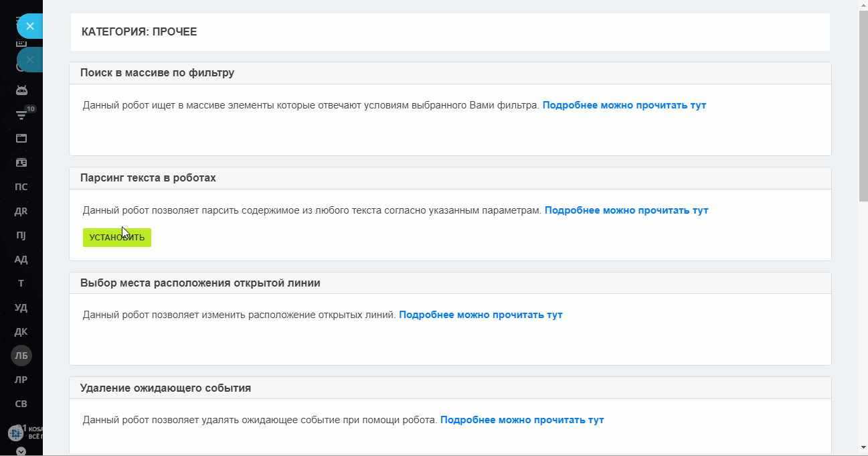Click the vertical scrollbar down arrow
Image resolution: width=868 pixels, height=456 pixels.
pyautogui.click(x=863, y=447)
